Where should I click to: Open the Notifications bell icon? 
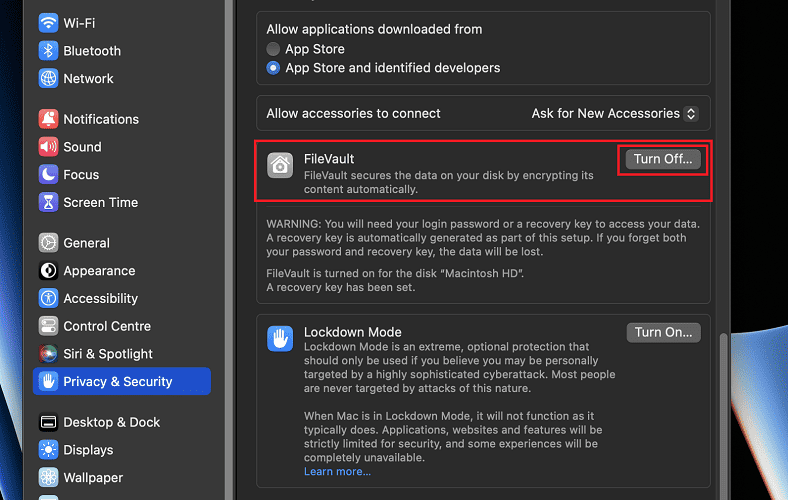48,119
